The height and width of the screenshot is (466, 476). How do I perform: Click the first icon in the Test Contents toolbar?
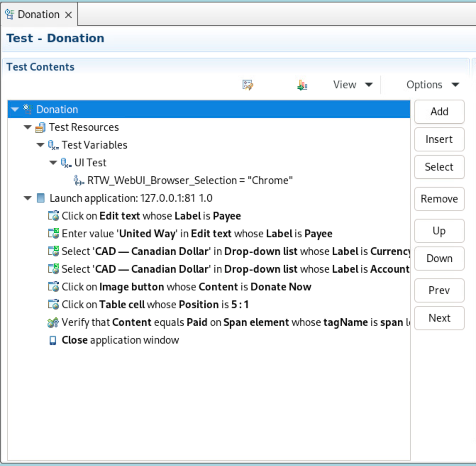(248, 85)
